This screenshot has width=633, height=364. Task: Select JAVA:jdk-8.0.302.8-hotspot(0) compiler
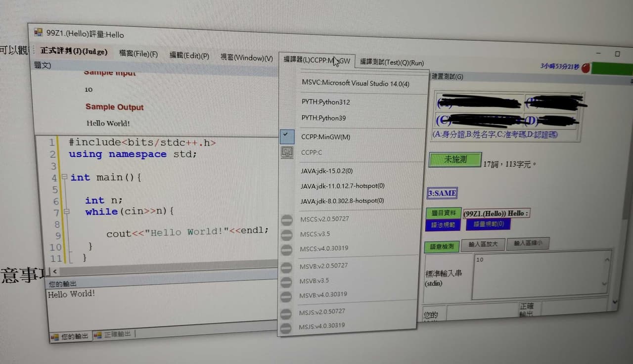pos(342,201)
